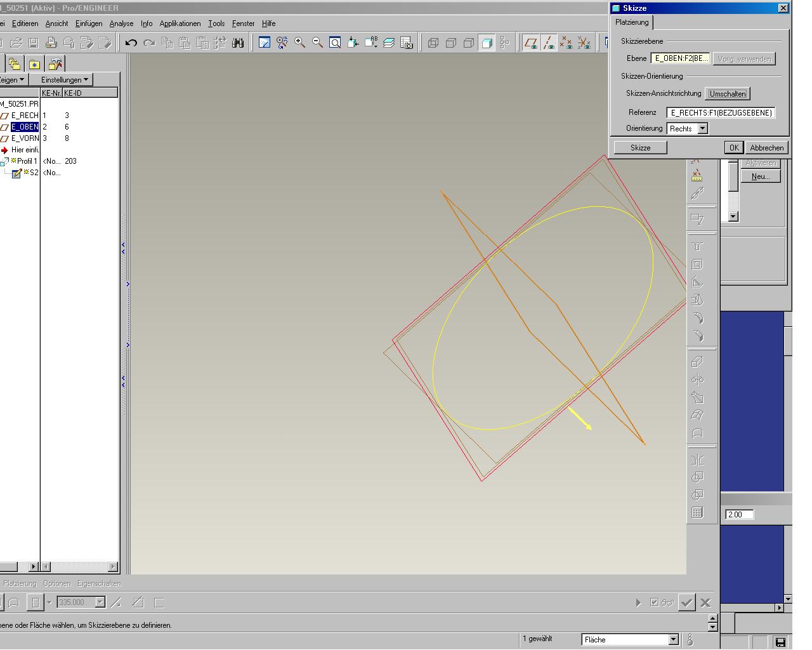Viewport: 812px width, 650px height.
Task: Click the Round tool icon
Action: pyautogui.click(x=697, y=317)
